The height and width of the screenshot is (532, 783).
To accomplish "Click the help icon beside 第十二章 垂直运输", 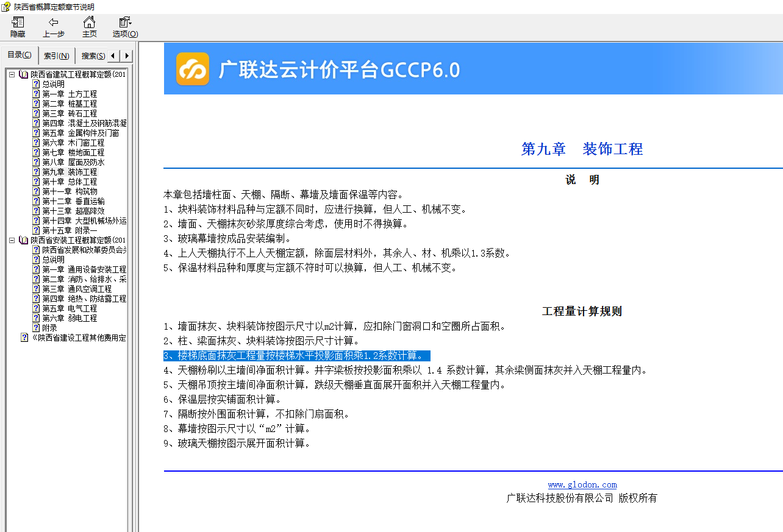I will (x=36, y=201).
